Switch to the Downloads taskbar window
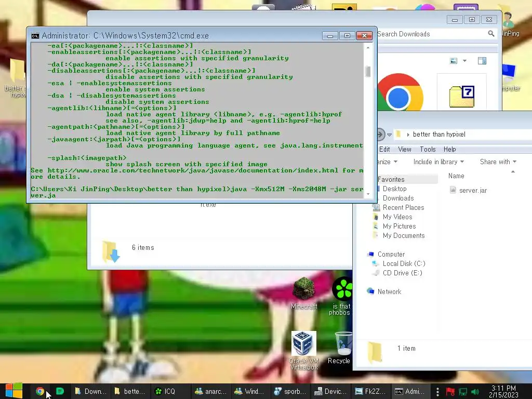The height and width of the screenshot is (399, 532). [x=90, y=391]
